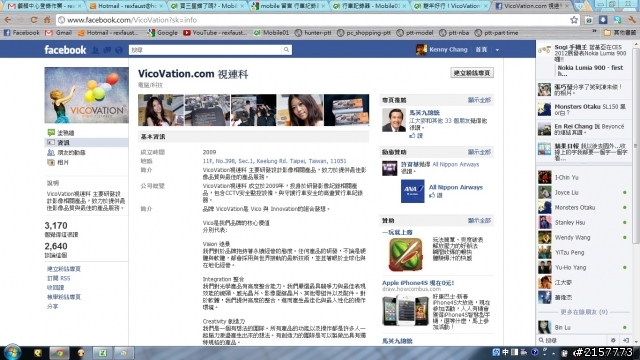Open chat with Wendy Wang

(x=584, y=238)
